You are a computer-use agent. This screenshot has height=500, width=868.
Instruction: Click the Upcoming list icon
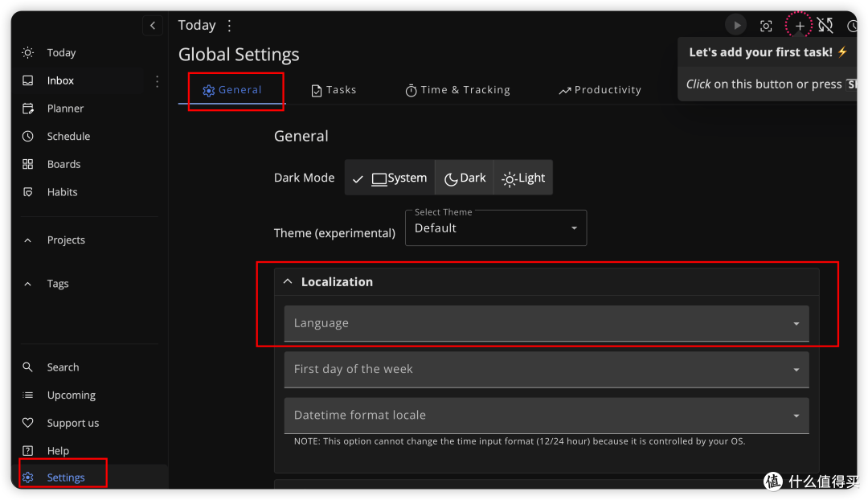click(27, 395)
